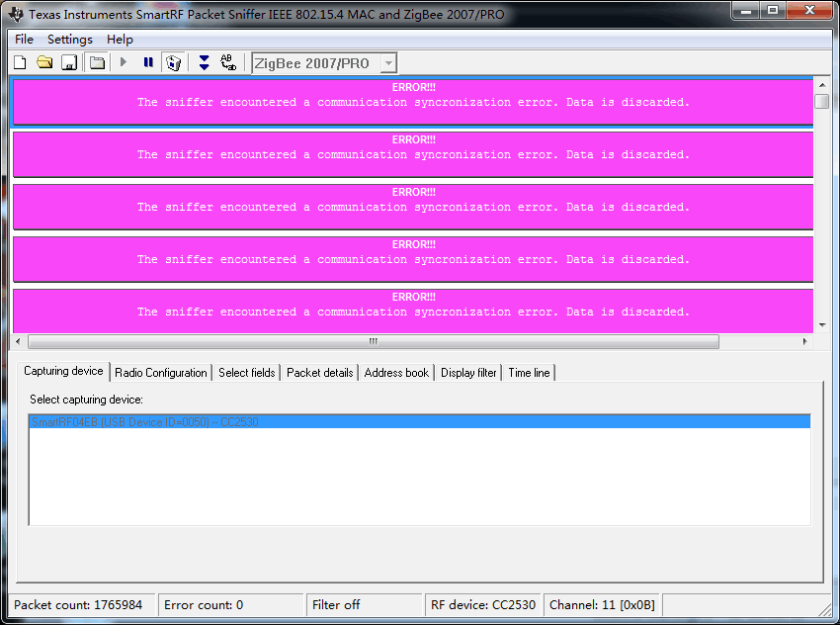Pause the packet capture
Screen dimensions: 840x625
point(148,62)
